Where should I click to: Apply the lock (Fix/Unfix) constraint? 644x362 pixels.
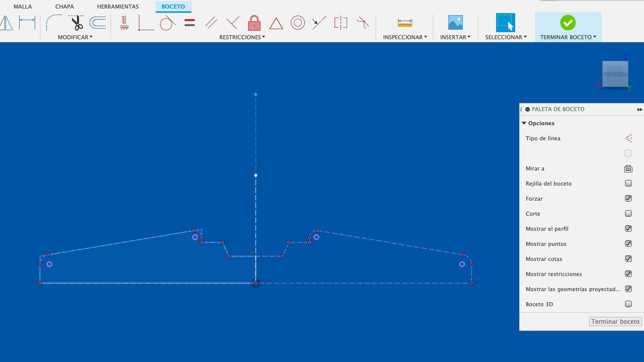point(254,23)
